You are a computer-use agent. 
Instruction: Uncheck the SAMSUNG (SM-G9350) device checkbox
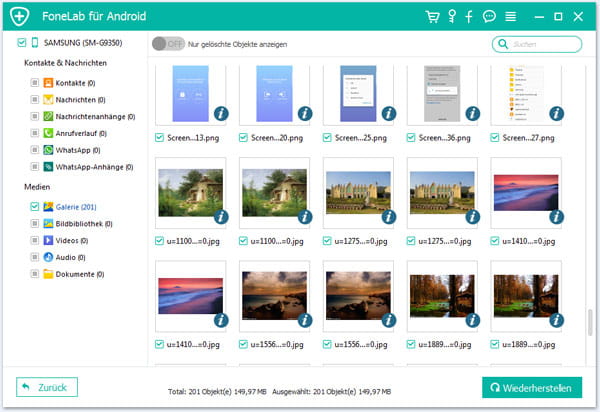(x=22, y=43)
